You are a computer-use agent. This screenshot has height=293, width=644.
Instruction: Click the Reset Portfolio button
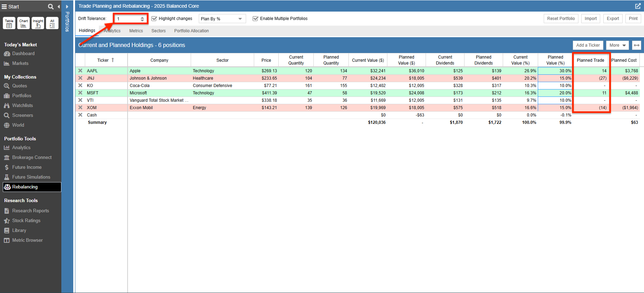[x=561, y=19]
